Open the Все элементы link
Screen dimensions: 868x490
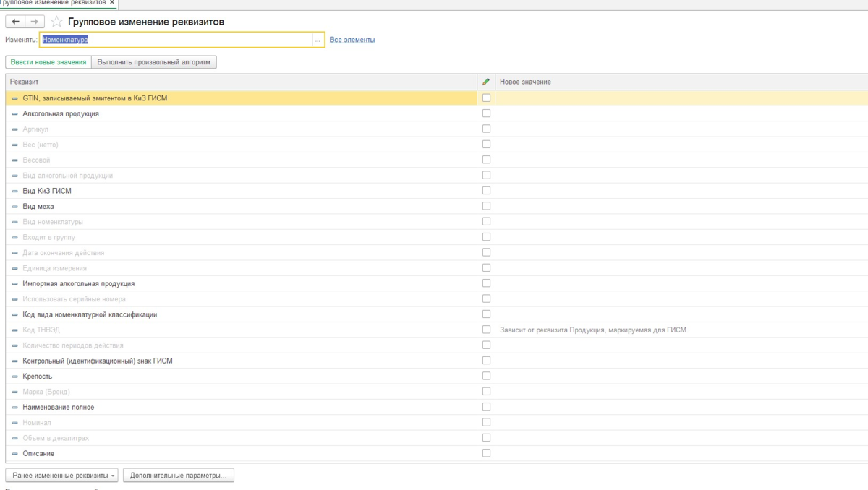click(352, 40)
